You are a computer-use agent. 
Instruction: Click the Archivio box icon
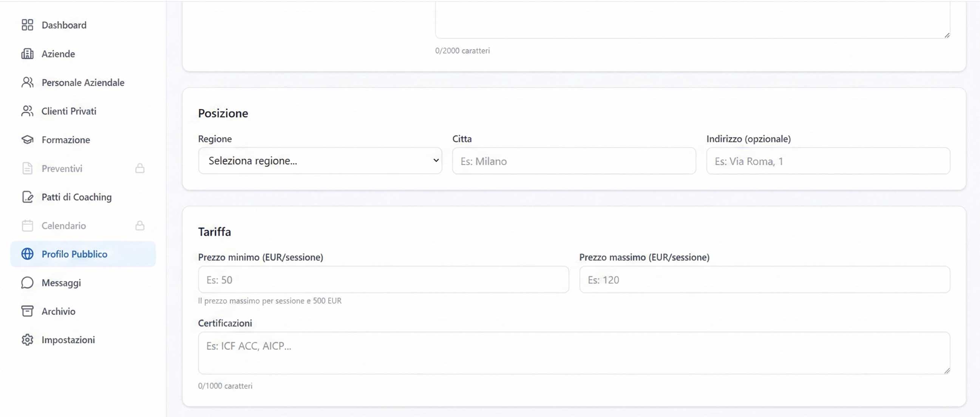(28, 311)
